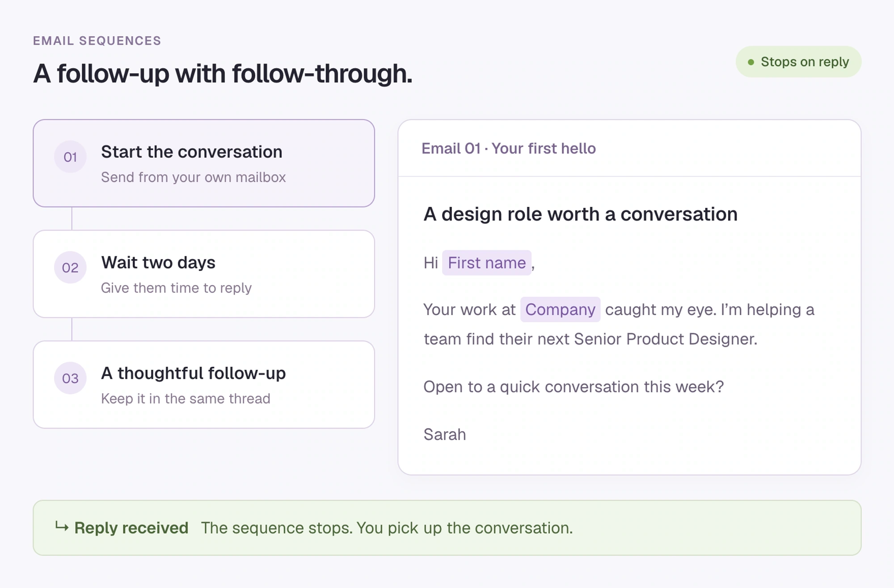Viewport: 894px width, 588px height.
Task: Click heading 'A follow-up with follow-through.'
Action: (223, 74)
